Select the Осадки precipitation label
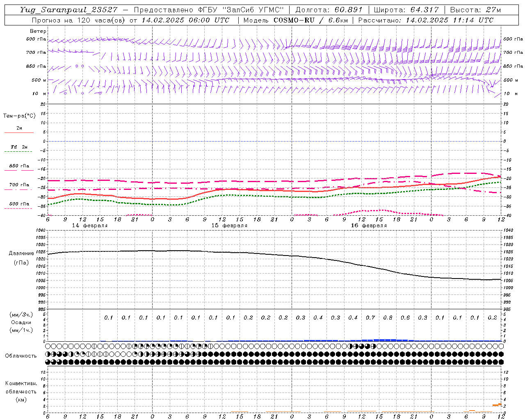This screenshot has width=525, height=420. click(21, 322)
